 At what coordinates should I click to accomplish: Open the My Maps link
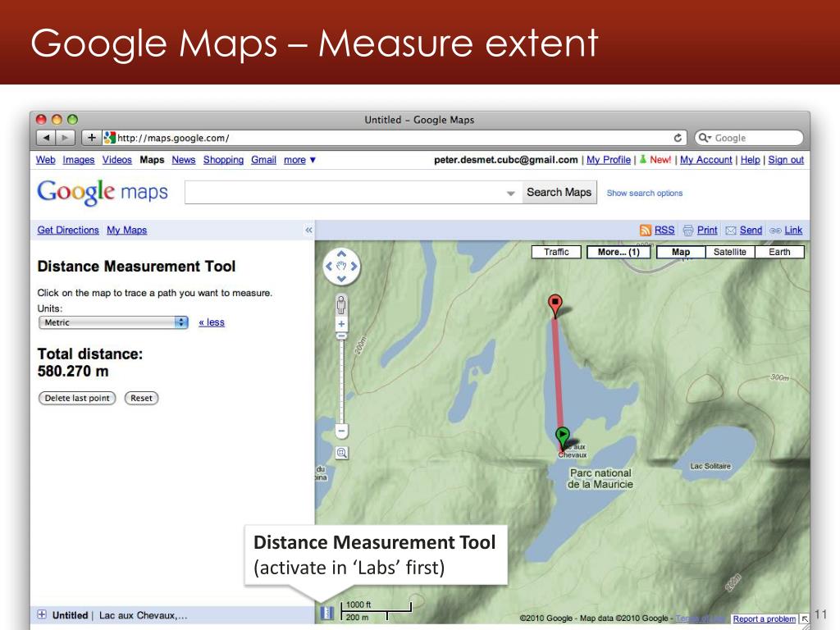[x=127, y=230]
